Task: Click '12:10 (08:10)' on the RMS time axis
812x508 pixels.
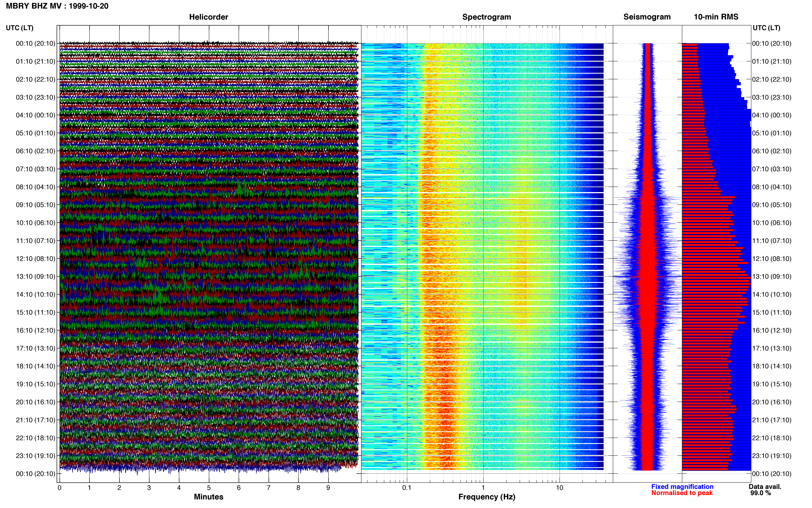Action: 772,259
